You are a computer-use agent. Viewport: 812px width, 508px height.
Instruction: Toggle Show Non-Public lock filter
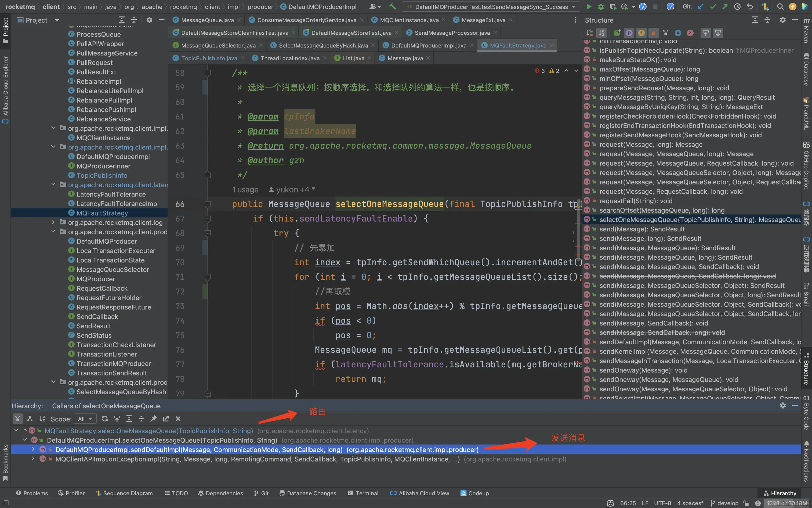pos(653,33)
